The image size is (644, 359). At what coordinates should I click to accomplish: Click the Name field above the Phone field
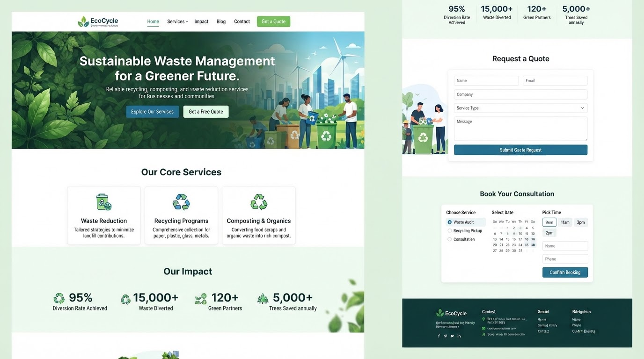565,246
